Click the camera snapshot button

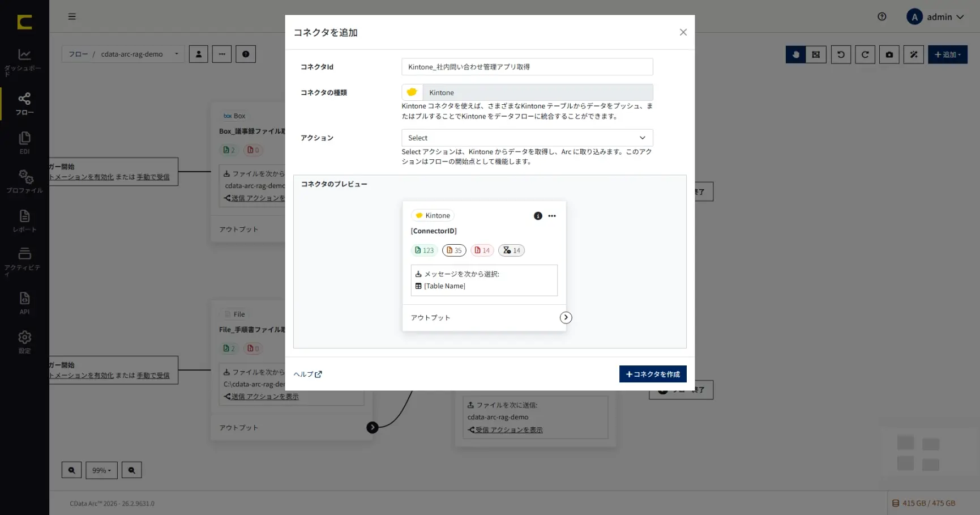coord(889,54)
